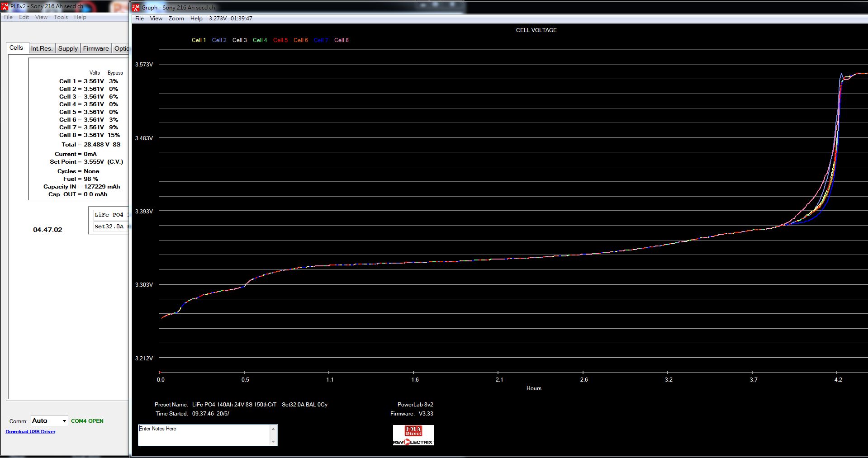This screenshot has height=458, width=868.
Task: Select the Cells tab
Action: (16, 47)
